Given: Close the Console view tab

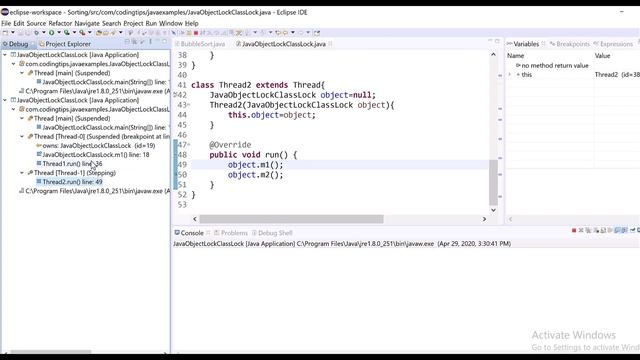Looking at the screenshot, I should click(x=208, y=233).
